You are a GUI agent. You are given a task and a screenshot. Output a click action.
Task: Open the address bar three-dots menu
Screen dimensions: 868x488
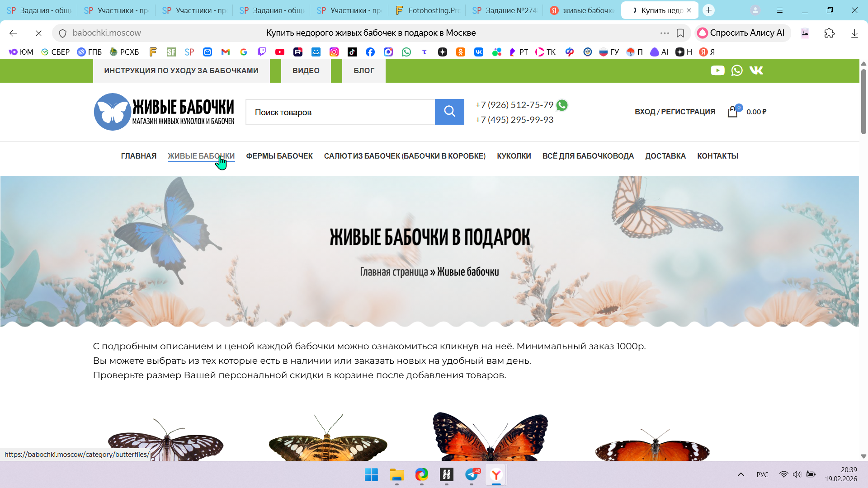coord(664,33)
